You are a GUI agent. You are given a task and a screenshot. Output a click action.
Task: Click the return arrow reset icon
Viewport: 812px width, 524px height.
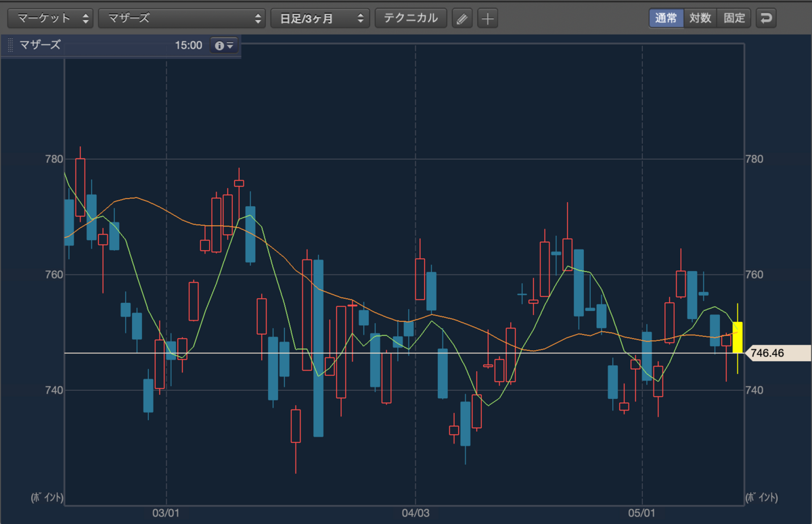point(766,18)
